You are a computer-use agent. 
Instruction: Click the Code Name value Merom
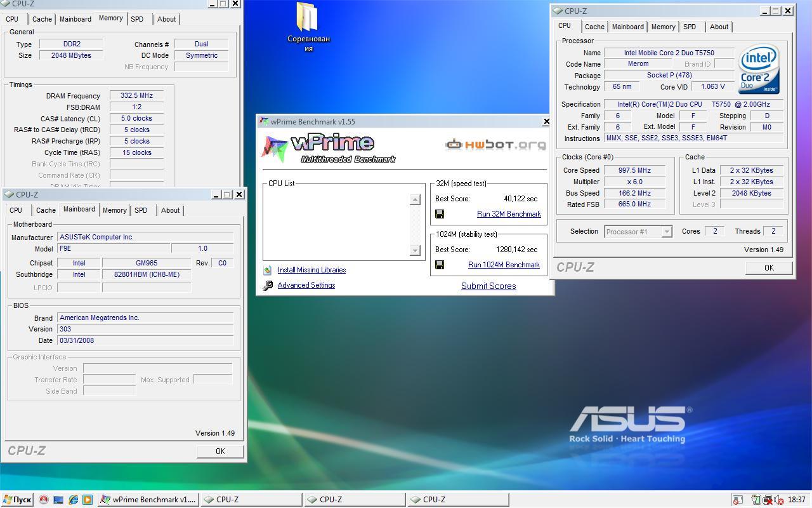tap(638, 64)
